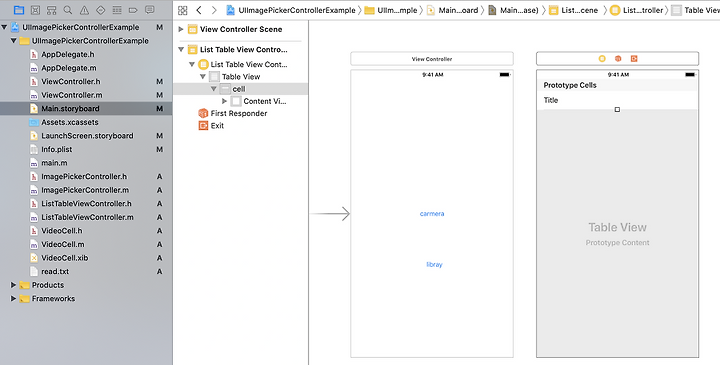
Task: Open the Source Control navigator icon
Action: click(x=35, y=10)
